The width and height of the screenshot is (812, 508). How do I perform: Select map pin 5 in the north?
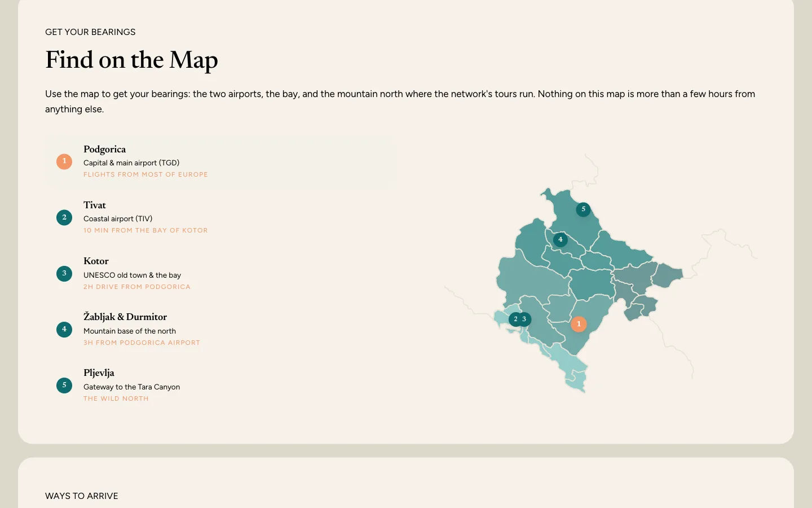583,209
